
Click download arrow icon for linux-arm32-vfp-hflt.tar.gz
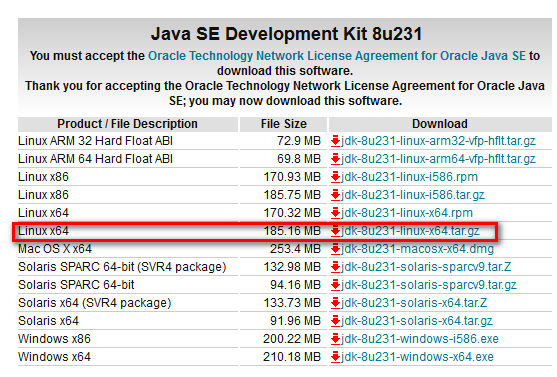(x=335, y=141)
